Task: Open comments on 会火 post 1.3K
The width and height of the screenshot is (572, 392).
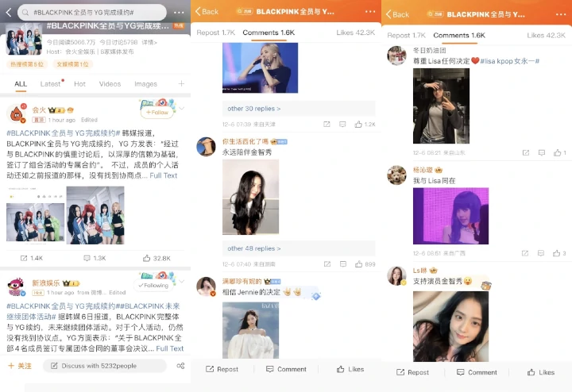Action: pos(95,259)
